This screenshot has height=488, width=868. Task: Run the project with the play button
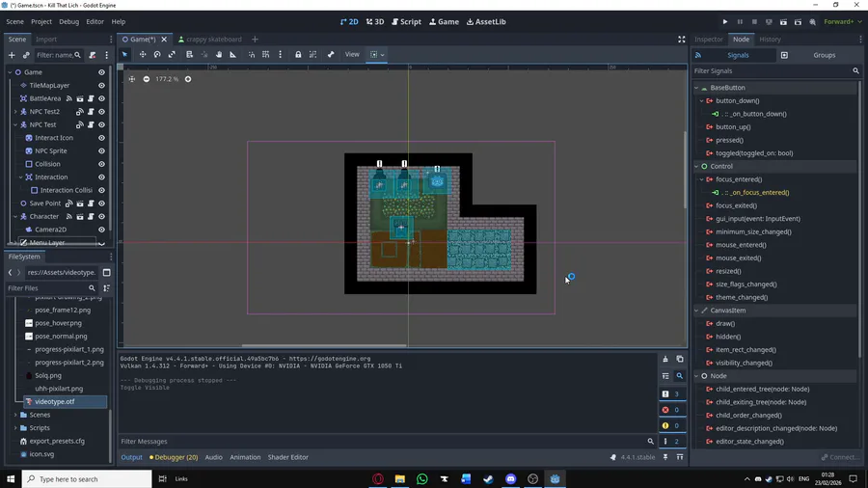(725, 21)
